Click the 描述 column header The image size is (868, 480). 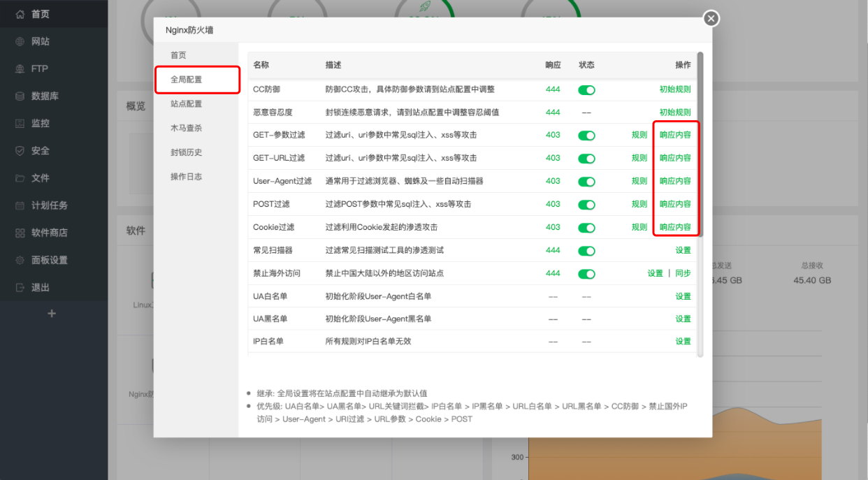(333, 65)
